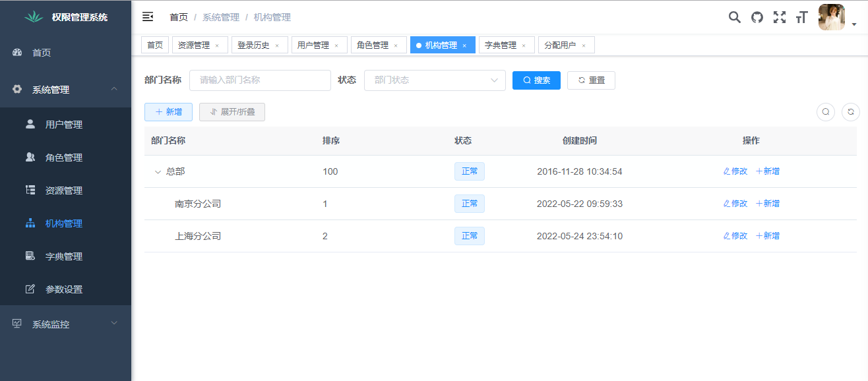
Task: Click 修改 for 南京分公司
Action: pyautogui.click(x=735, y=204)
